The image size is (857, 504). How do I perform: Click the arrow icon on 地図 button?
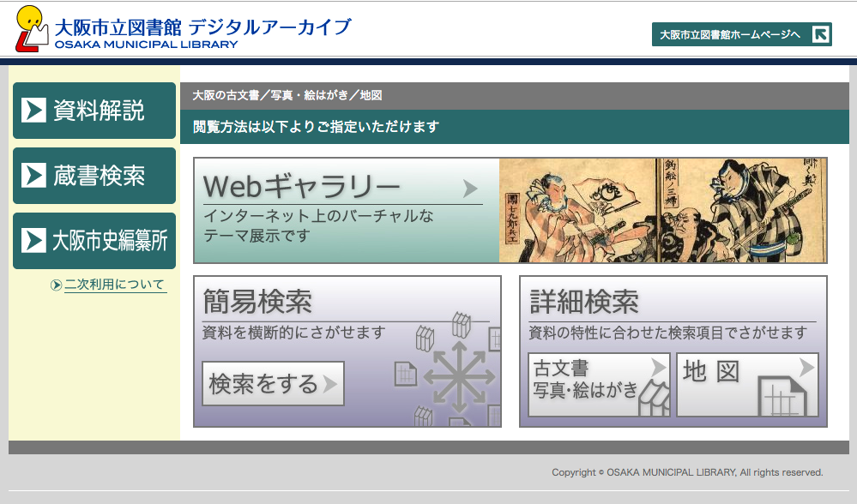[806, 367]
